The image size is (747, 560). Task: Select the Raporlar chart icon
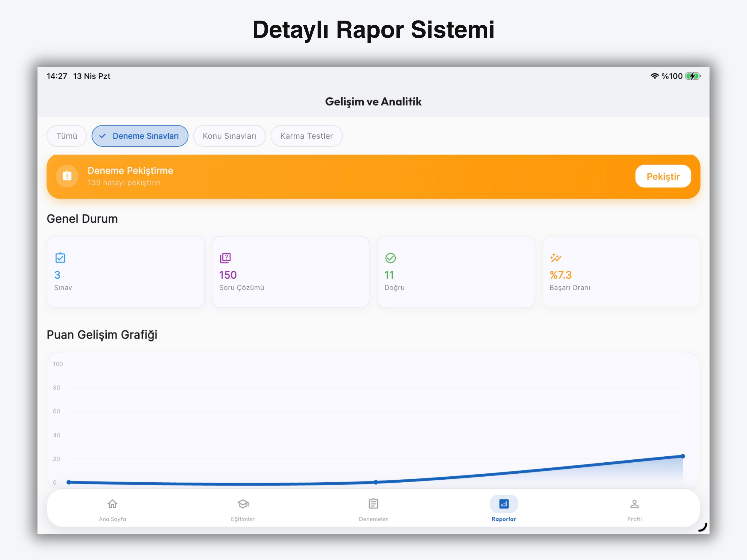pos(504,504)
